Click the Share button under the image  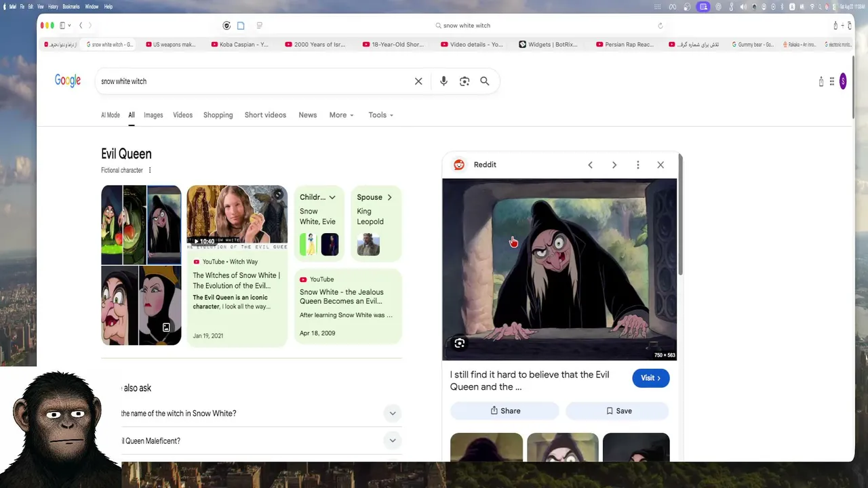[x=505, y=411]
